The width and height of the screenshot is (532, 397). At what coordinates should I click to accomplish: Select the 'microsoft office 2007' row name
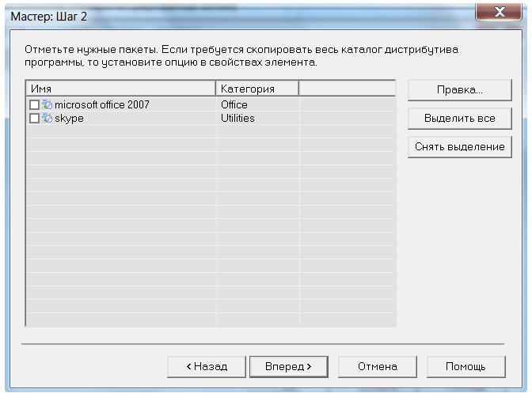click(102, 104)
